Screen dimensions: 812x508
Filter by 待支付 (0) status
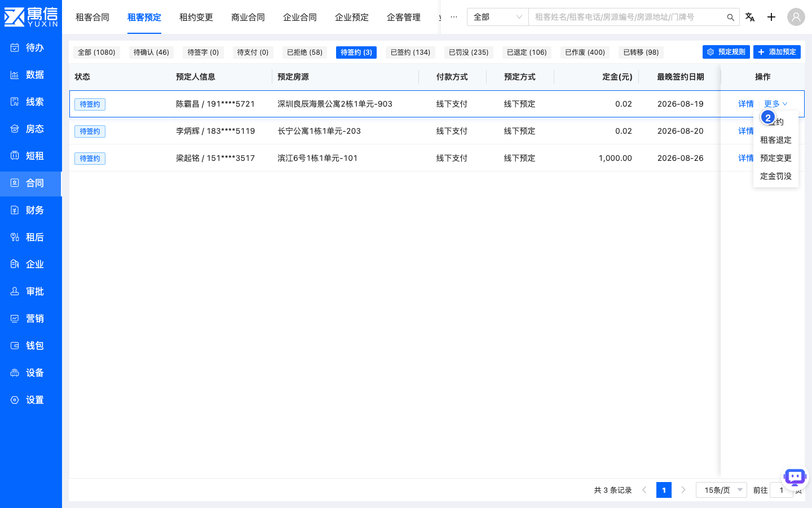pos(253,52)
